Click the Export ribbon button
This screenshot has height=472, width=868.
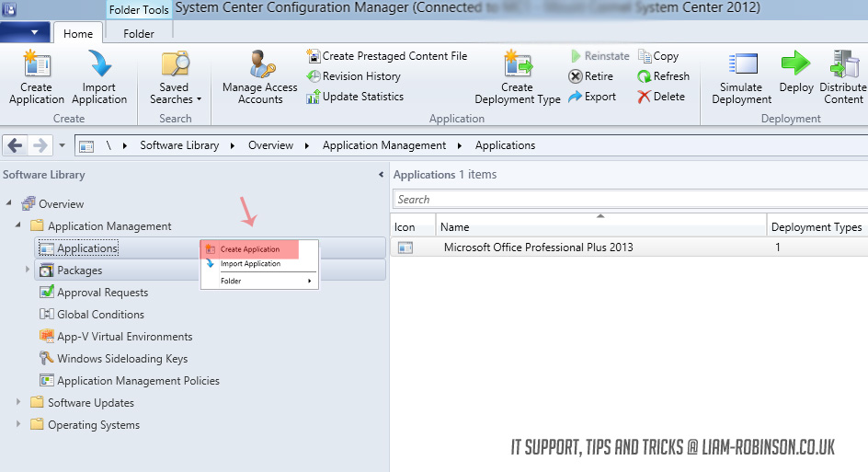tap(592, 97)
